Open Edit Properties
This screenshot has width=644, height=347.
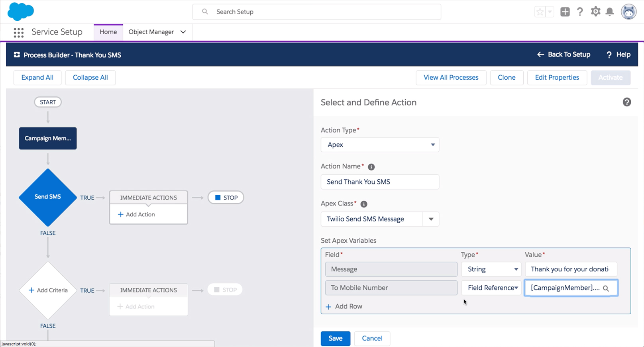coord(557,77)
